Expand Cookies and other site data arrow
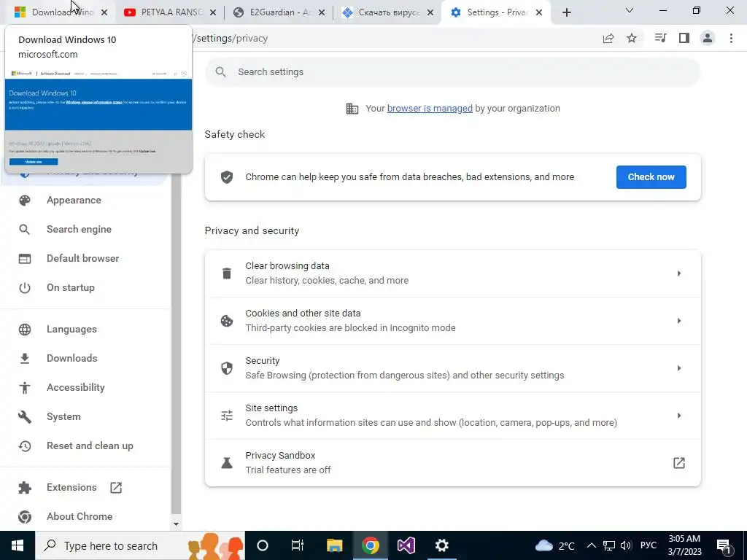This screenshot has height=560, width=747. (679, 321)
